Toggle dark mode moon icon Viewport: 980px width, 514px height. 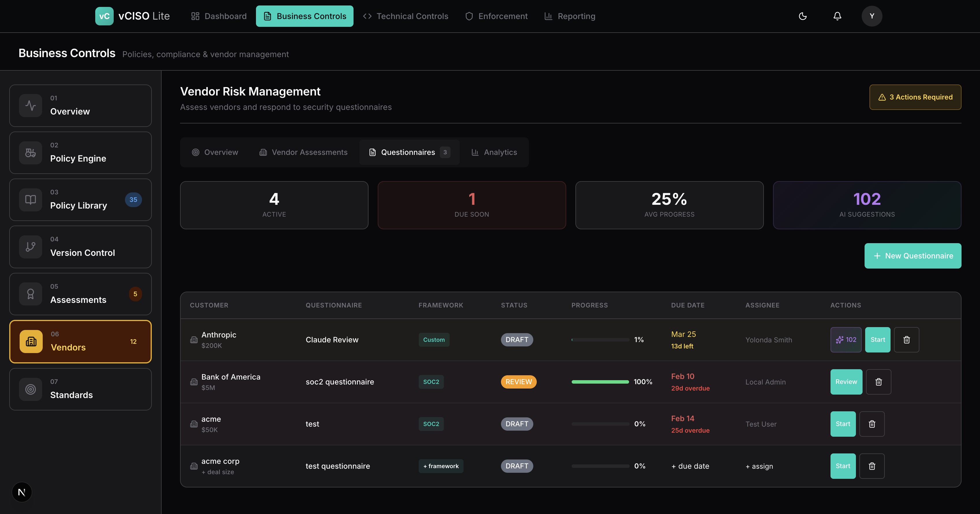point(803,16)
